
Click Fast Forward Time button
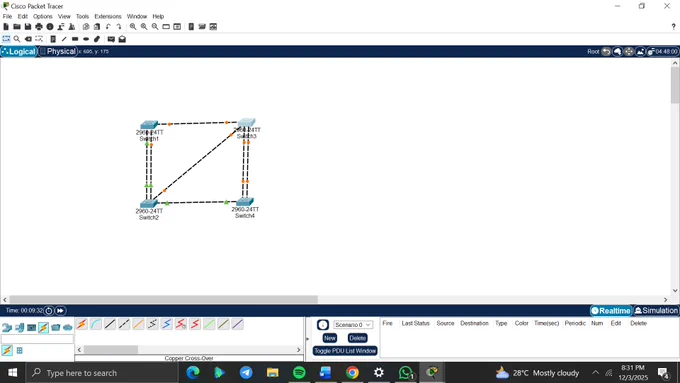pyautogui.click(x=60, y=311)
